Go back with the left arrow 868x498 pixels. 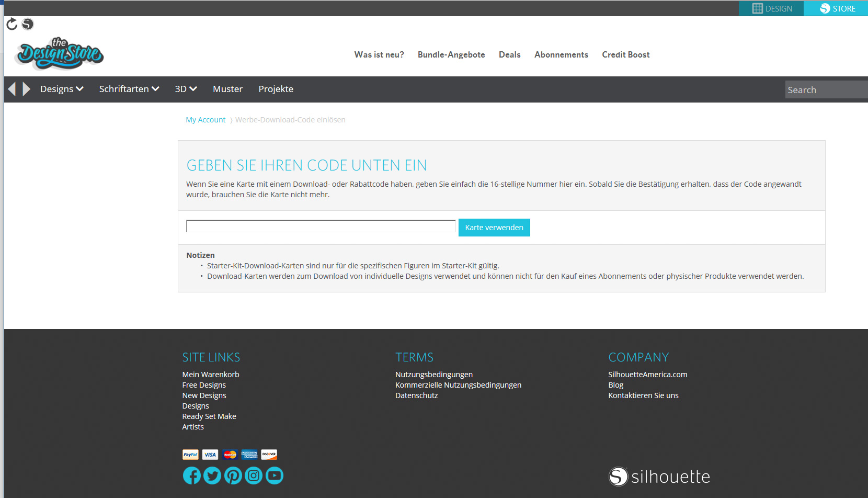click(12, 89)
